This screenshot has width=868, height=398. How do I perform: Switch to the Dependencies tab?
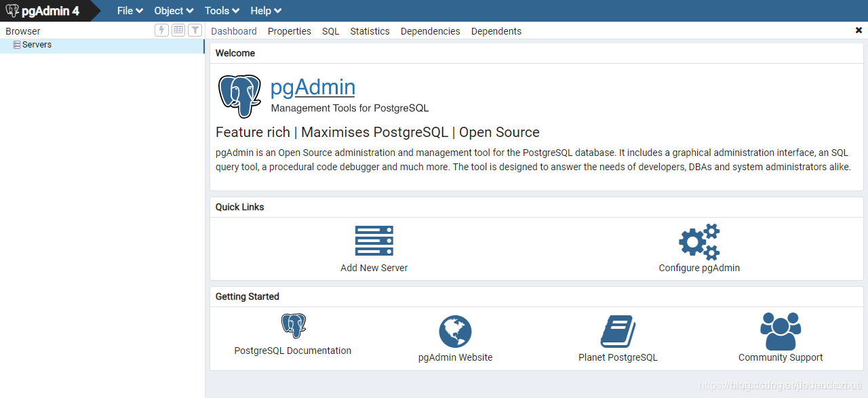point(431,31)
